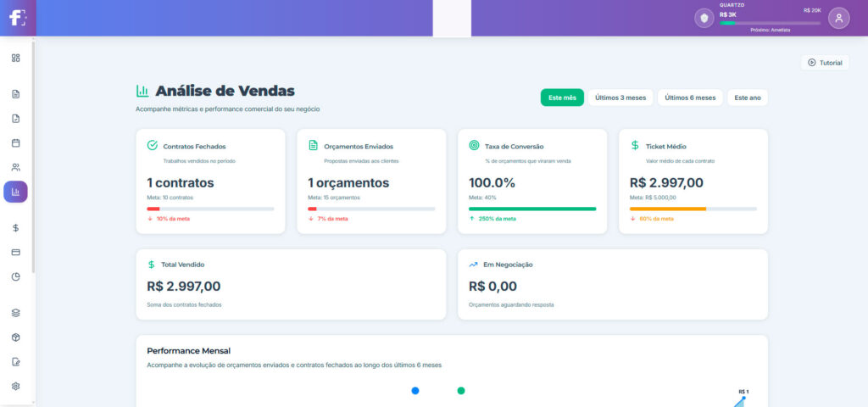Open the clients (people) icon in sidebar
Screen dimensions: 868x407
(15, 167)
